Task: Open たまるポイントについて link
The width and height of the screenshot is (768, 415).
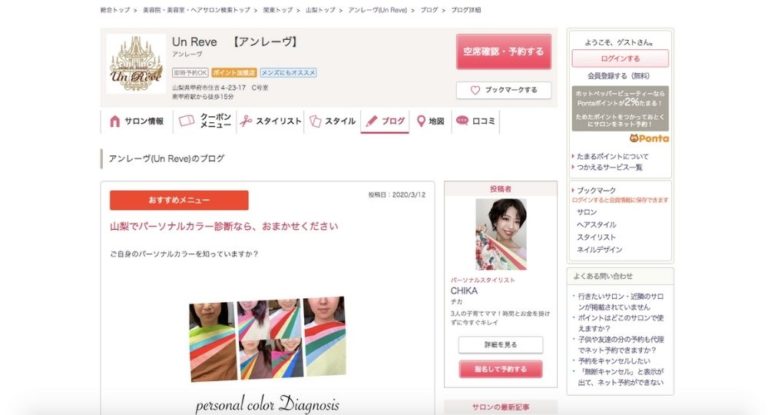Action: 612,156
